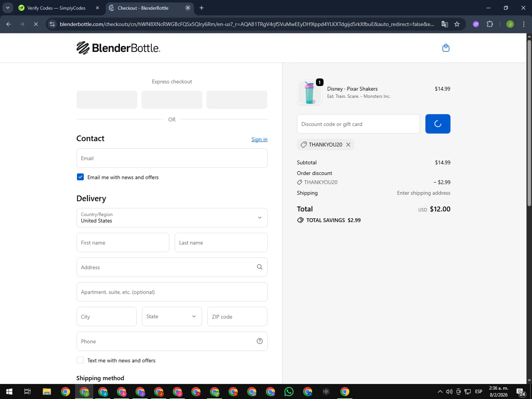Click the purple extension icon in toolbar
The height and width of the screenshot is (399, 532).
[476, 24]
